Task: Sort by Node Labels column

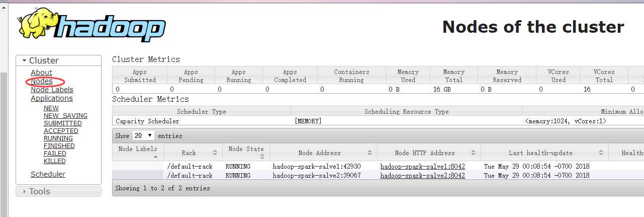Action: tap(138, 152)
